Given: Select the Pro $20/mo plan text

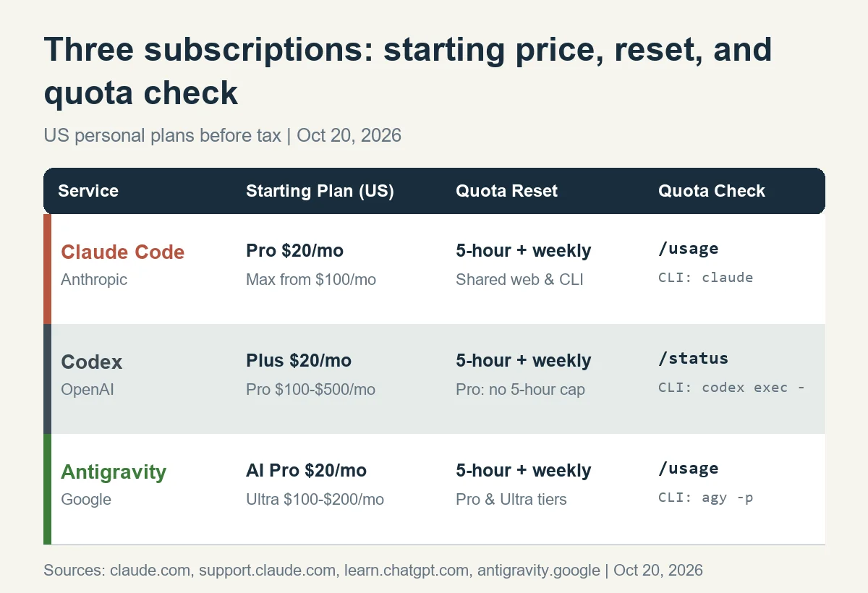Looking at the screenshot, I should tap(294, 251).
